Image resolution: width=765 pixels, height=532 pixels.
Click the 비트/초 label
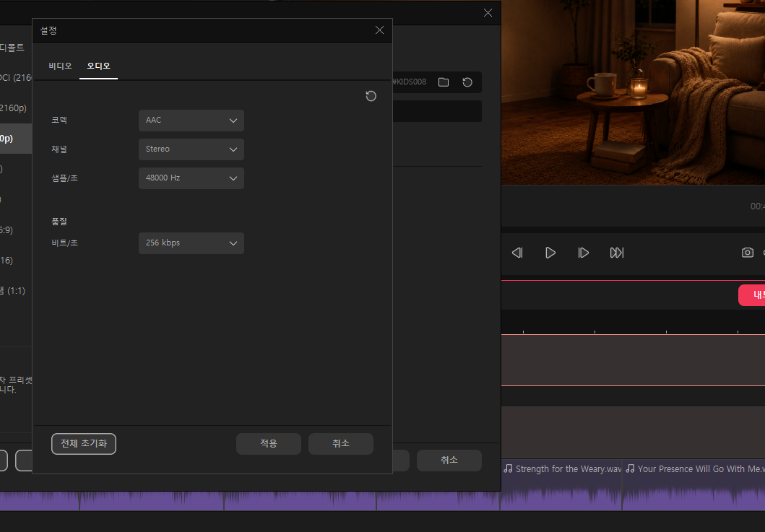click(x=64, y=243)
